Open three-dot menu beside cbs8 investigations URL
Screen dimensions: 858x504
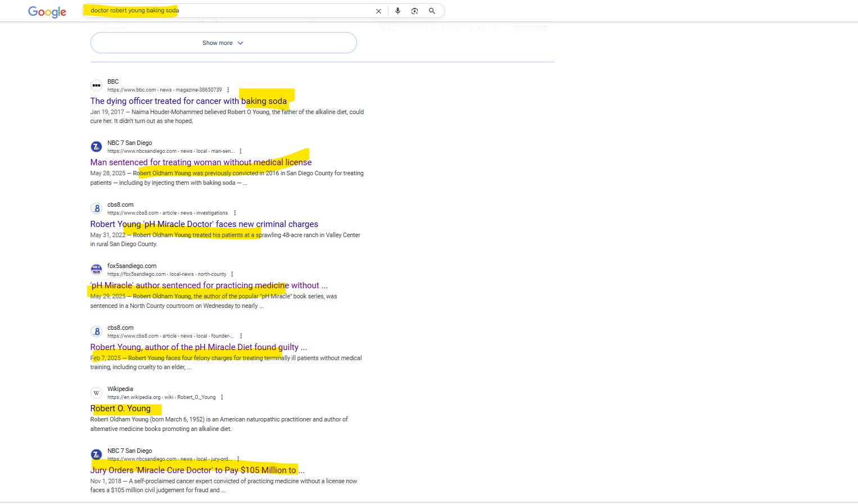pyautogui.click(x=234, y=213)
